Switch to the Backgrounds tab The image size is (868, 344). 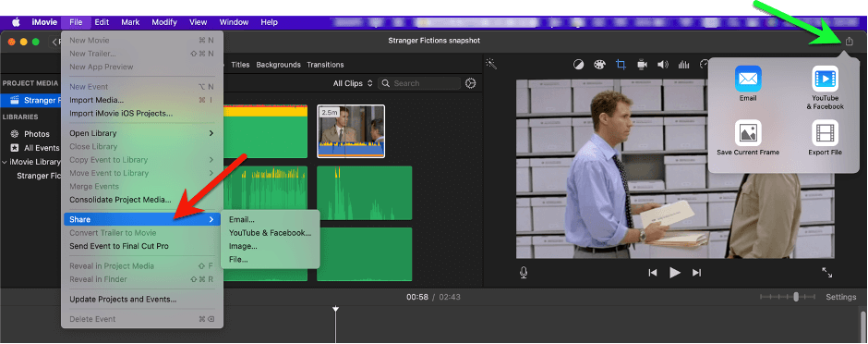[279, 65]
